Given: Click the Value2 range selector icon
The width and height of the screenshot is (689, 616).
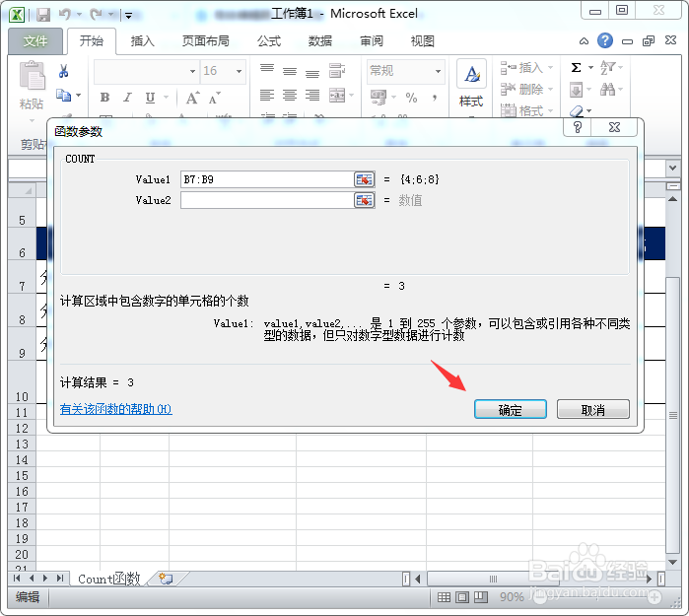Looking at the screenshot, I should [x=365, y=200].
